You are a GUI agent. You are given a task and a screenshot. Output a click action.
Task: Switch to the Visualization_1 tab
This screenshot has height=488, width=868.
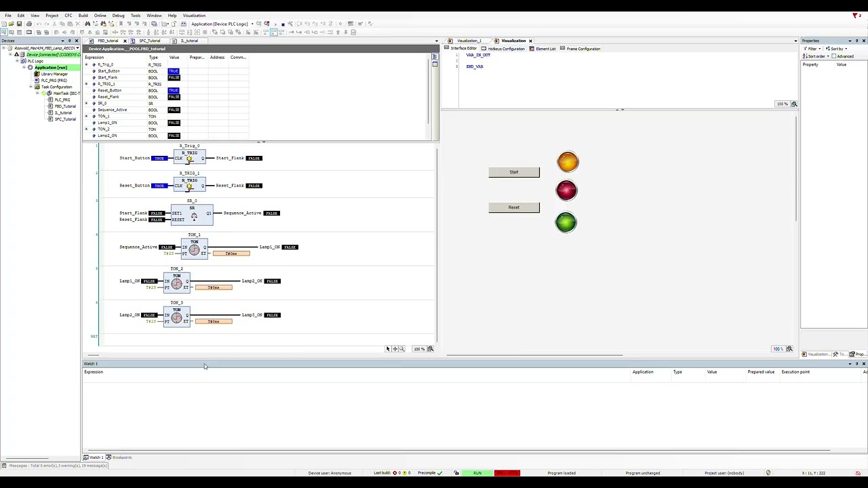[469, 41]
